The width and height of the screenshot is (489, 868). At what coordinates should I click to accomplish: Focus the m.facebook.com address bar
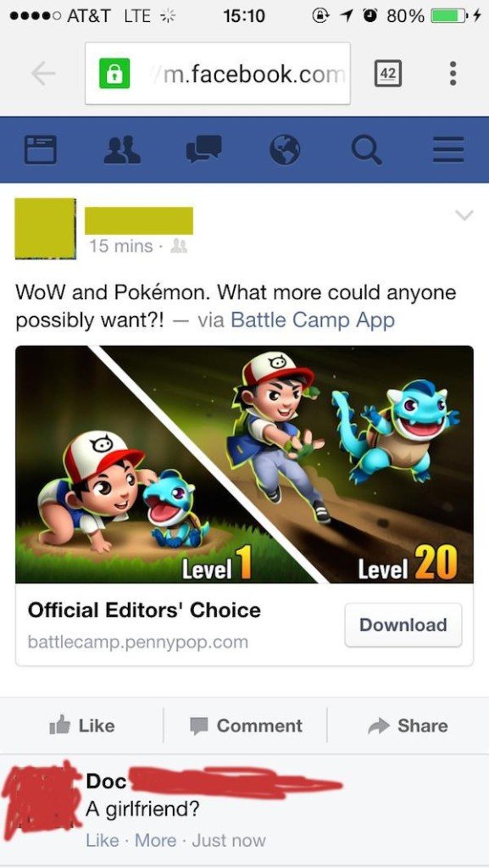pos(218,73)
